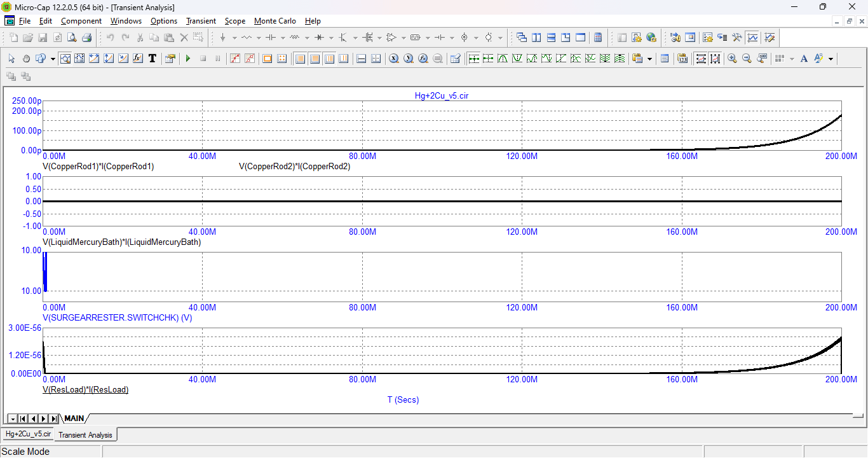The width and height of the screenshot is (868, 458).
Task: Click the green Run analysis button
Action: pos(188,59)
